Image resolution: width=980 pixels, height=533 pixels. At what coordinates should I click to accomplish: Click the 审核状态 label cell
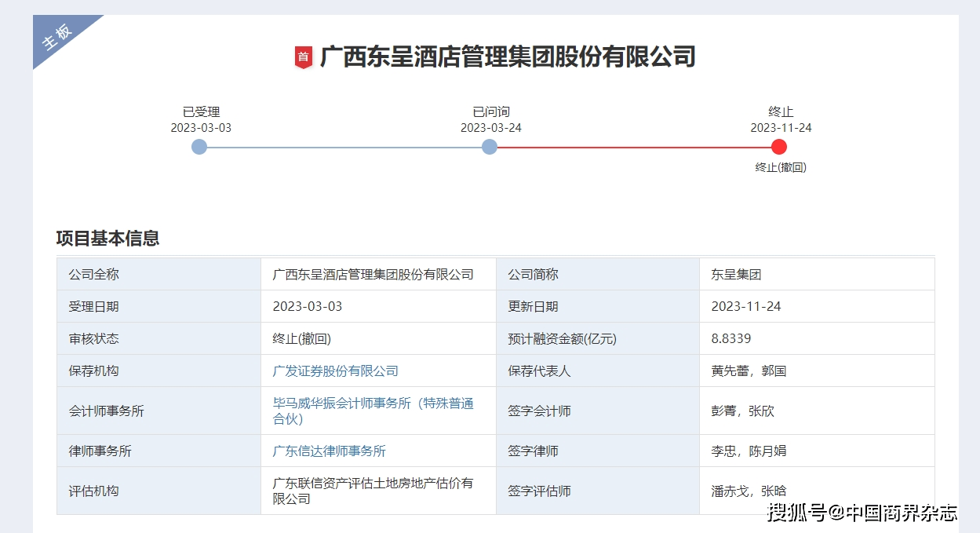(158, 338)
